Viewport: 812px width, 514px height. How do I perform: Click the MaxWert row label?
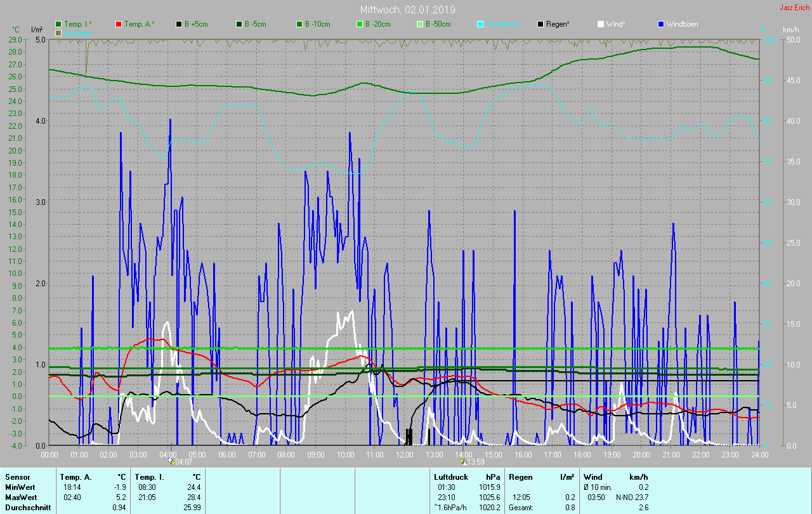pos(20,497)
